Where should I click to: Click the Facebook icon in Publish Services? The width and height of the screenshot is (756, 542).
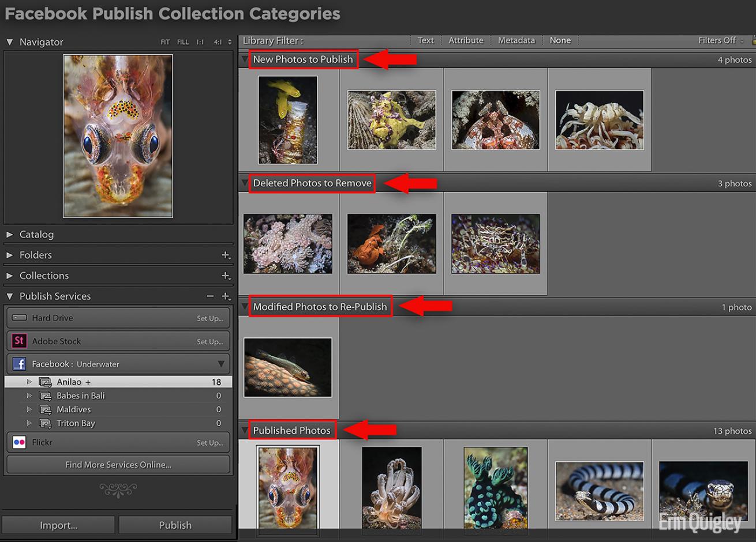19,364
